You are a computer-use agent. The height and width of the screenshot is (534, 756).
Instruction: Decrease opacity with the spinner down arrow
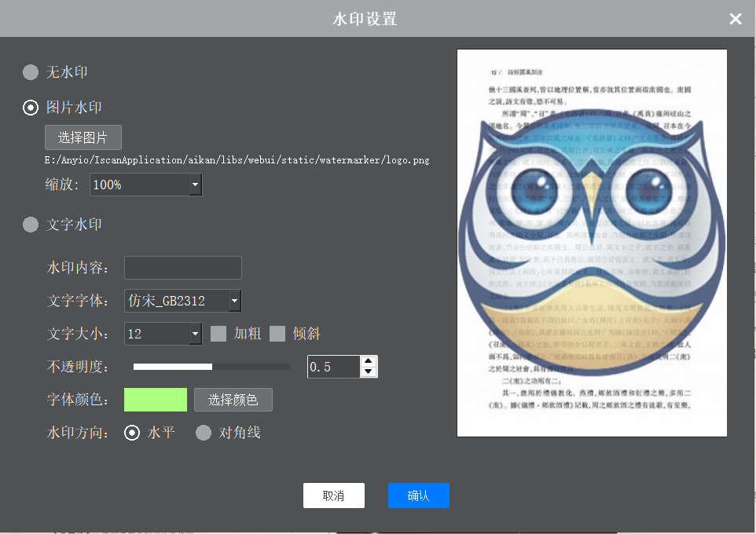pyautogui.click(x=369, y=371)
